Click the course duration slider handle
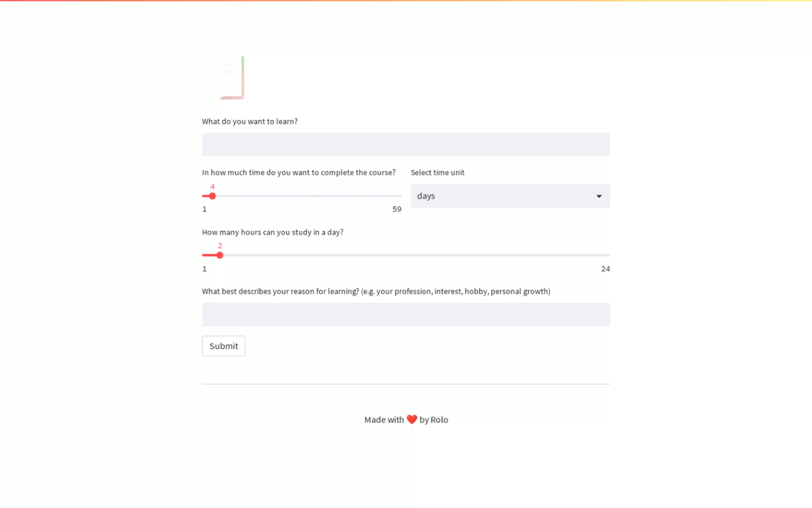 [212, 196]
